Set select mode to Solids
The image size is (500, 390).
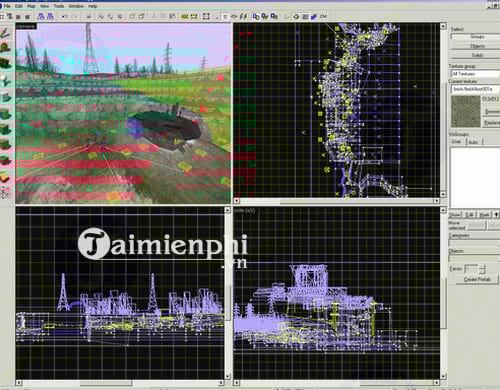coord(475,55)
